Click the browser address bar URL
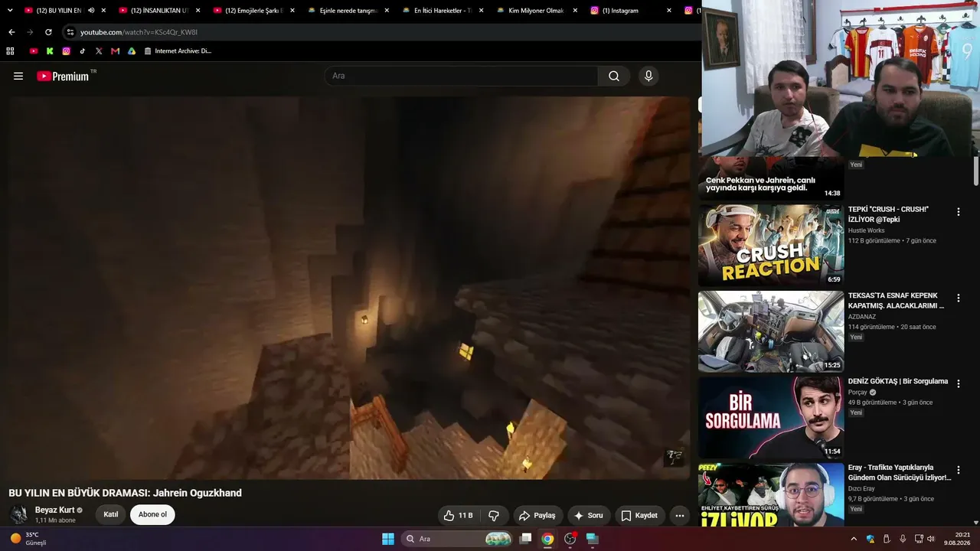The image size is (980, 551). pos(139,32)
